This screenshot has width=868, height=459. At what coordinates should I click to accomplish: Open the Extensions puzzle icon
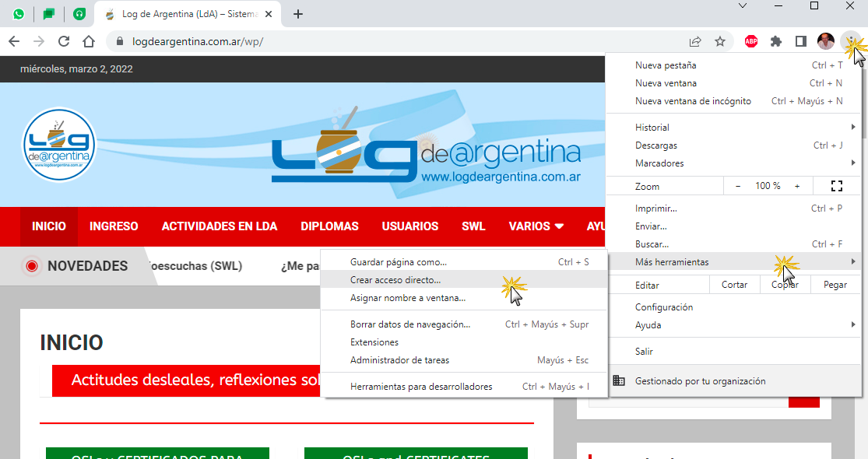776,41
